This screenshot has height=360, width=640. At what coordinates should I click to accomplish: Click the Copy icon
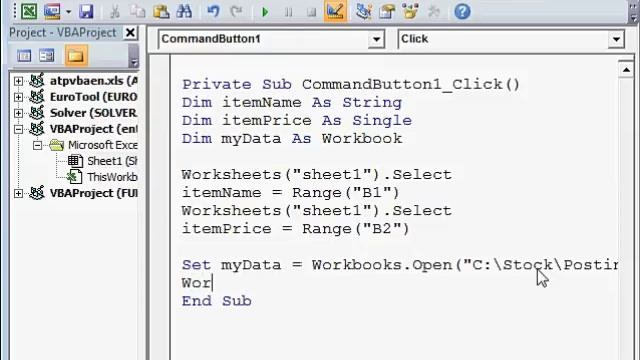click(x=138, y=11)
